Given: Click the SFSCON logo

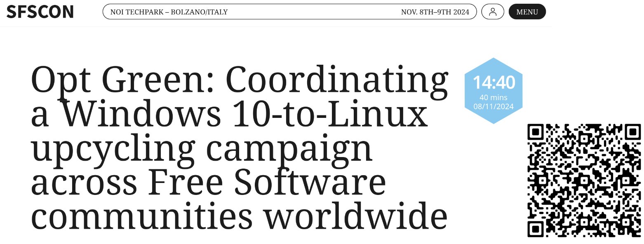Looking at the screenshot, I should click(40, 12).
